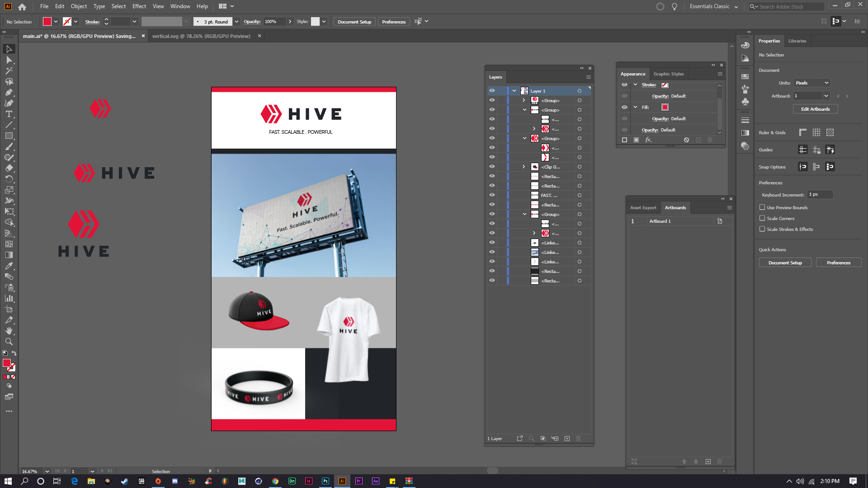Open Discover lightbulb icon
Image resolution: width=868 pixels, height=488 pixels.
click(x=675, y=7)
